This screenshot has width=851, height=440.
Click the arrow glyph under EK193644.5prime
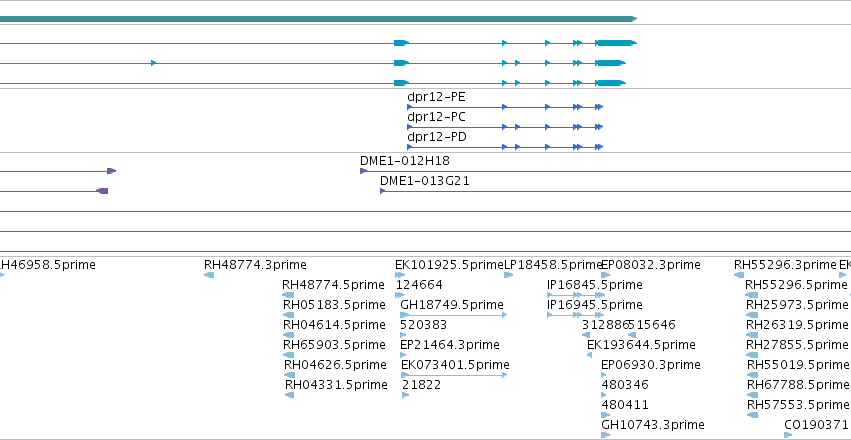(589, 355)
